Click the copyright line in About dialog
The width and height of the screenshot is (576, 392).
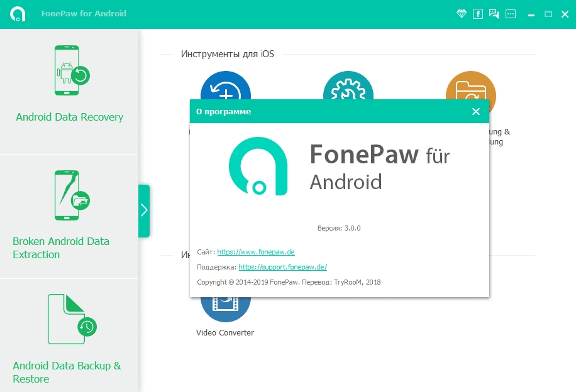tap(289, 282)
